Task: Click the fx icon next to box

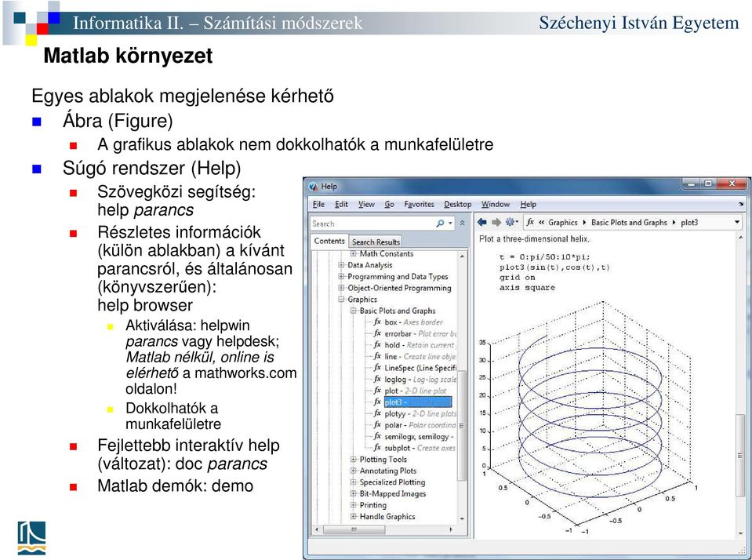Action: (377, 322)
